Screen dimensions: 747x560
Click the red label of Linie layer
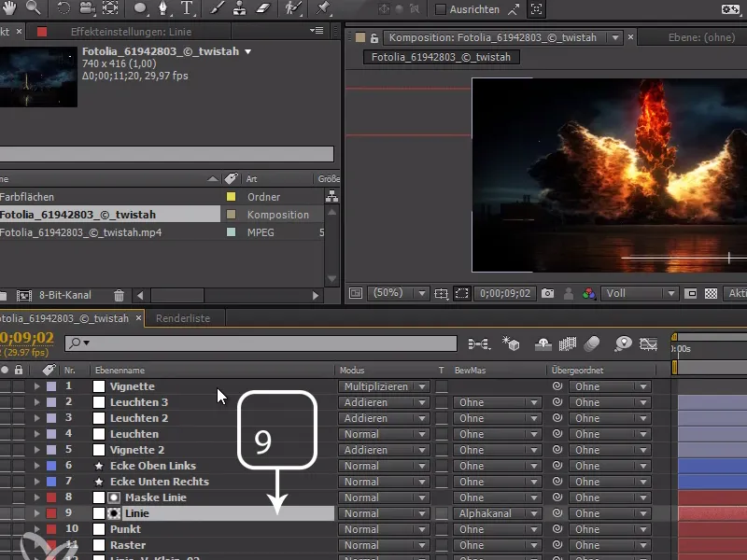tap(51, 513)
